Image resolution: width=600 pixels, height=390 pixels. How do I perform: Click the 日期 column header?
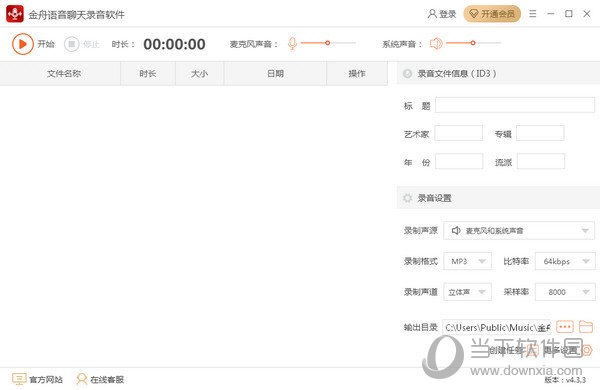tap(275, 73)
